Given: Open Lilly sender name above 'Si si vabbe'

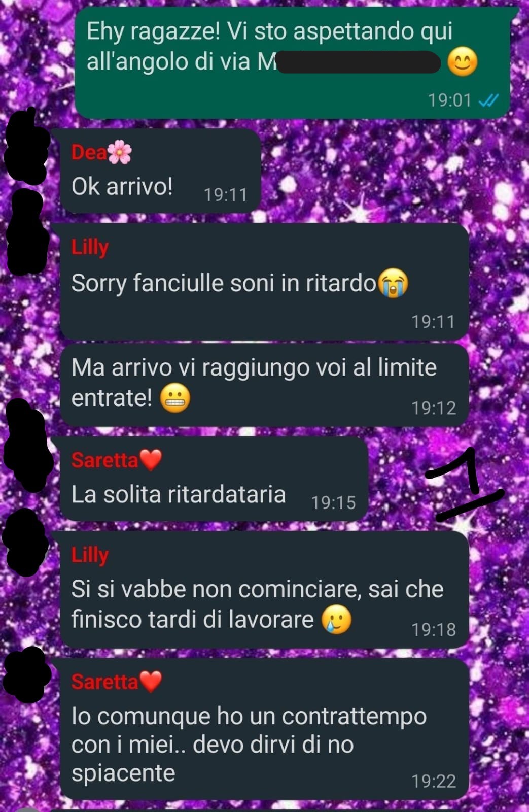Looking at the screenshot, I should point(90,555).
